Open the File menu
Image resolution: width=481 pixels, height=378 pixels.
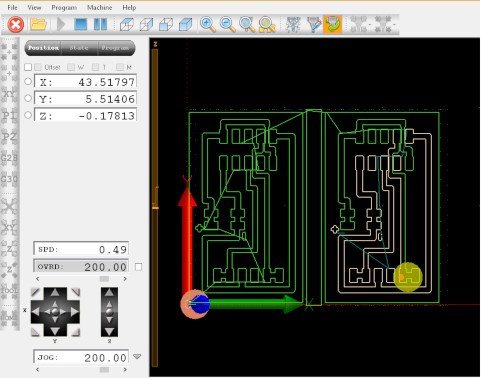12,7
